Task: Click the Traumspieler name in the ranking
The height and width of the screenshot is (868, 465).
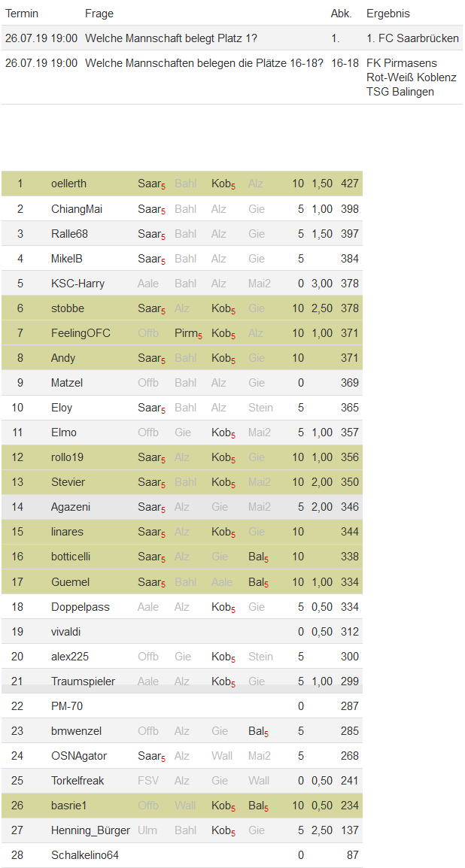Action: [83, 681]
